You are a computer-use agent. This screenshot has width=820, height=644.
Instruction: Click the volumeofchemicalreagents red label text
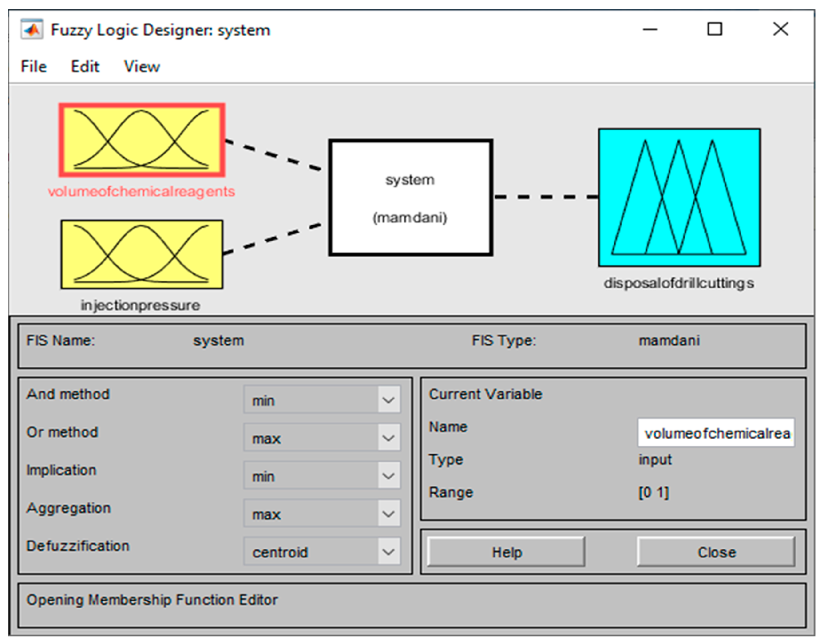point(141,192)
